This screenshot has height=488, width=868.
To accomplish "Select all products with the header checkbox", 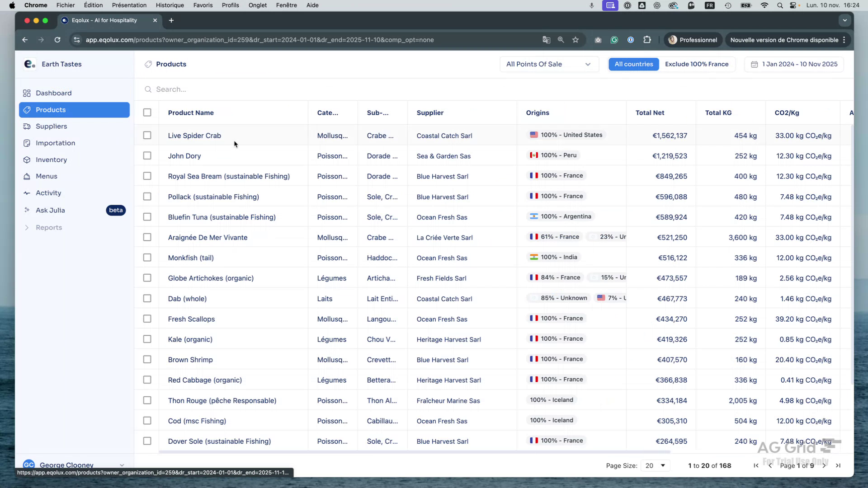I will point(147,113).
